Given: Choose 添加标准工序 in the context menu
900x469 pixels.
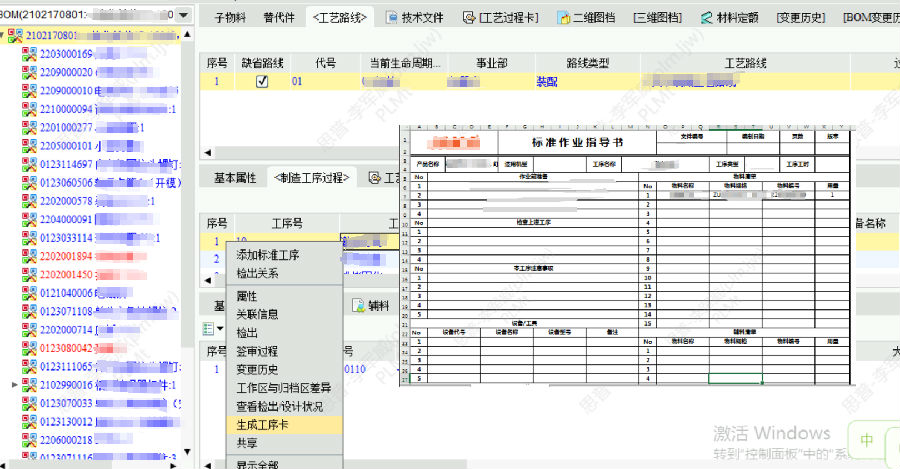Looking at the screenshot, I should (267, 255).
